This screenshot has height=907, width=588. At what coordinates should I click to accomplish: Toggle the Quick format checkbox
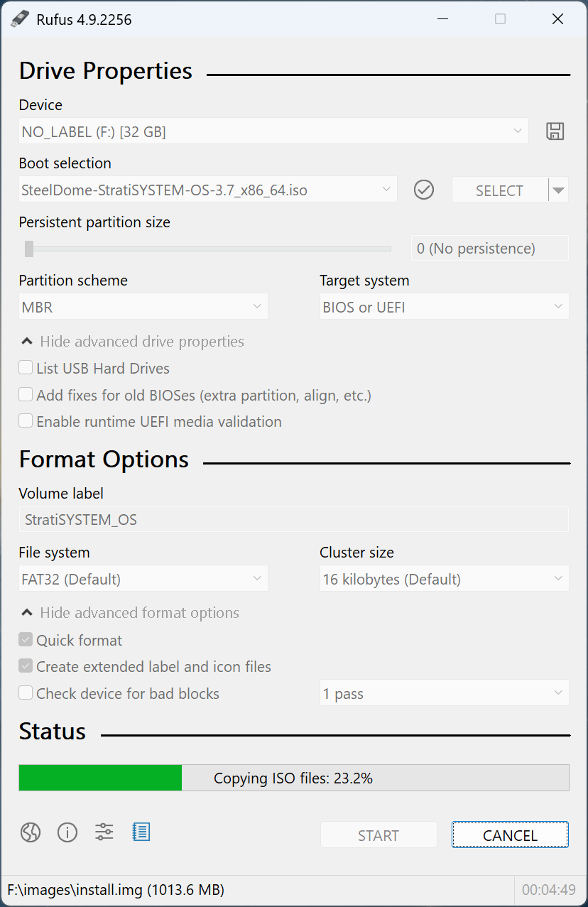[26, 640]
